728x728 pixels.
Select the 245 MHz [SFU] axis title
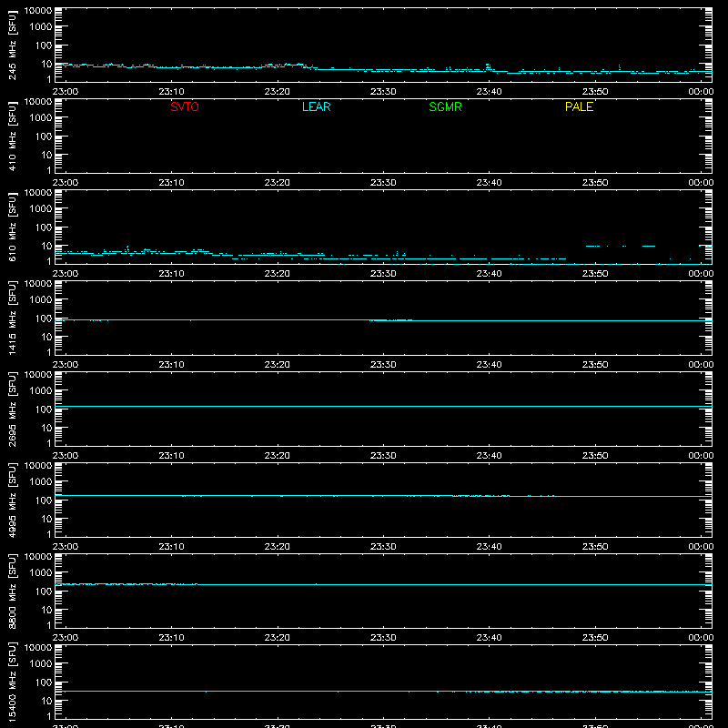click(x=12, y=45)
